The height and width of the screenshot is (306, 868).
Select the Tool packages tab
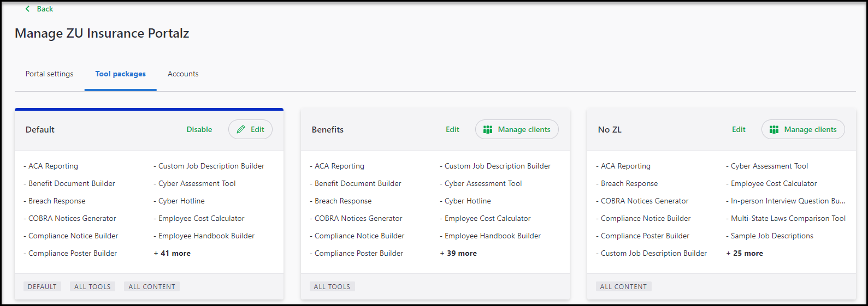click(120, 74)
